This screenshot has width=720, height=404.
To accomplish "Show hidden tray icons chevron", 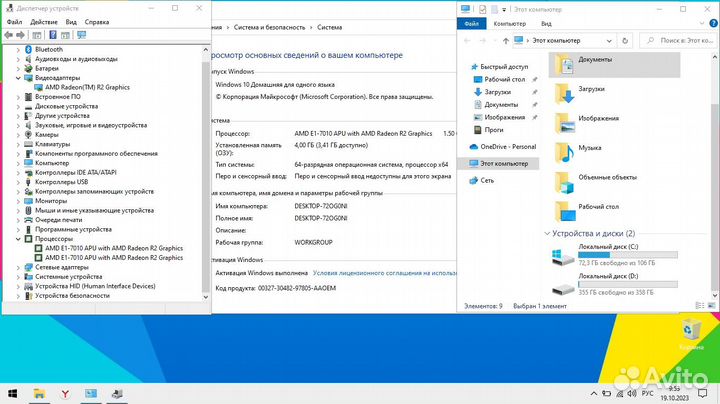I will click(x=594, y=393).
